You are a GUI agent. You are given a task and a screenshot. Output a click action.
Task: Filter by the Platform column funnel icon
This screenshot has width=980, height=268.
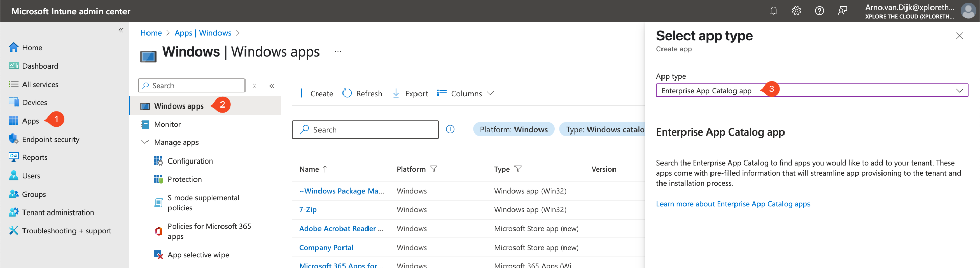click(434, 169)
